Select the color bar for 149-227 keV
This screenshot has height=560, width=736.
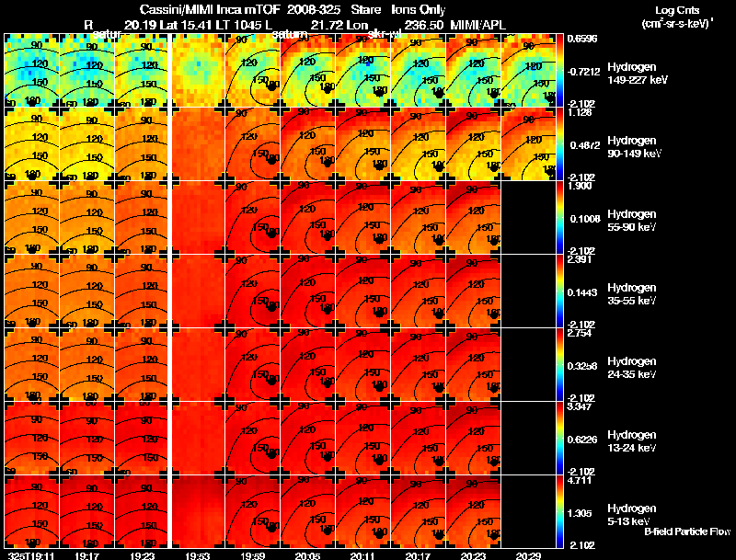click(x=559, y=71)
